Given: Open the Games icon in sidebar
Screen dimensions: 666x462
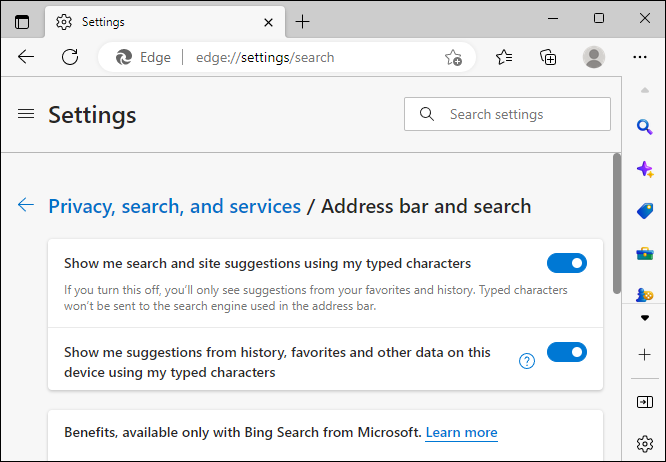Looking at the screenshot, I should 645,294.
